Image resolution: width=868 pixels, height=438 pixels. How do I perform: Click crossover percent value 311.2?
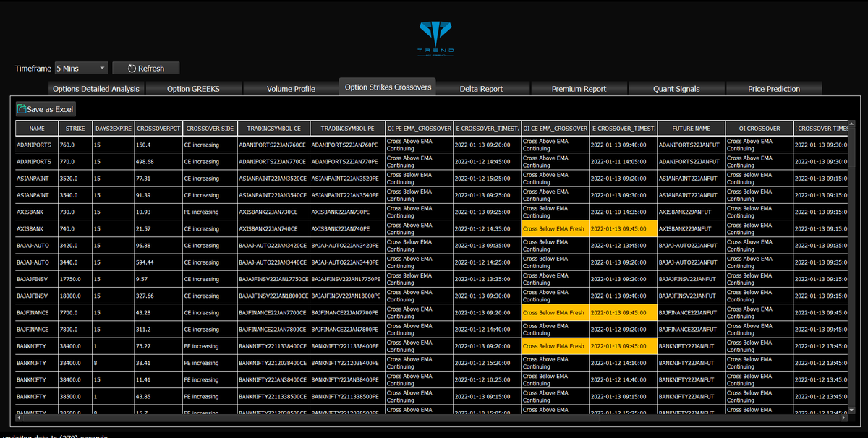(x=158, y=329)
